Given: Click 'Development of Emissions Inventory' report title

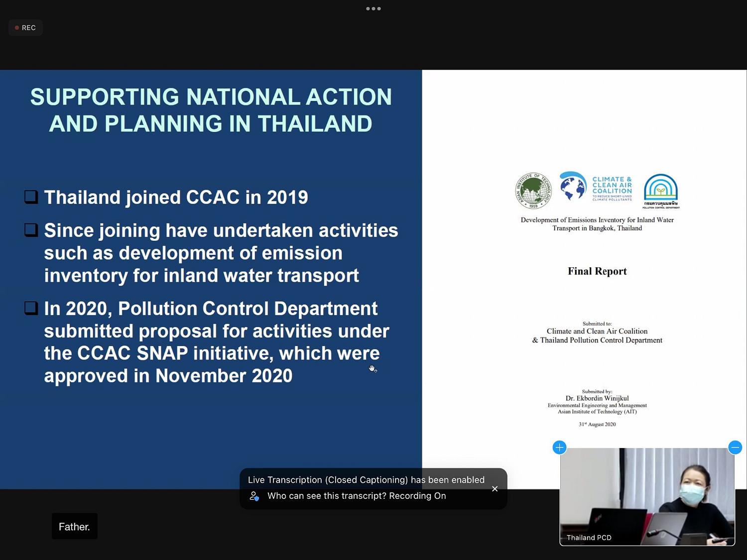Looking at the screenshot, I should tap(597, 224).
